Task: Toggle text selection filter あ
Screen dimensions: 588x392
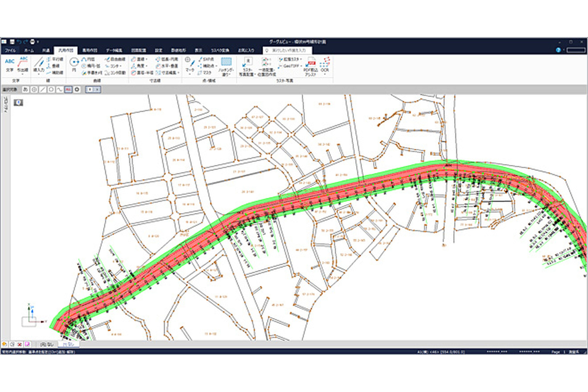Action: [25, 89]
